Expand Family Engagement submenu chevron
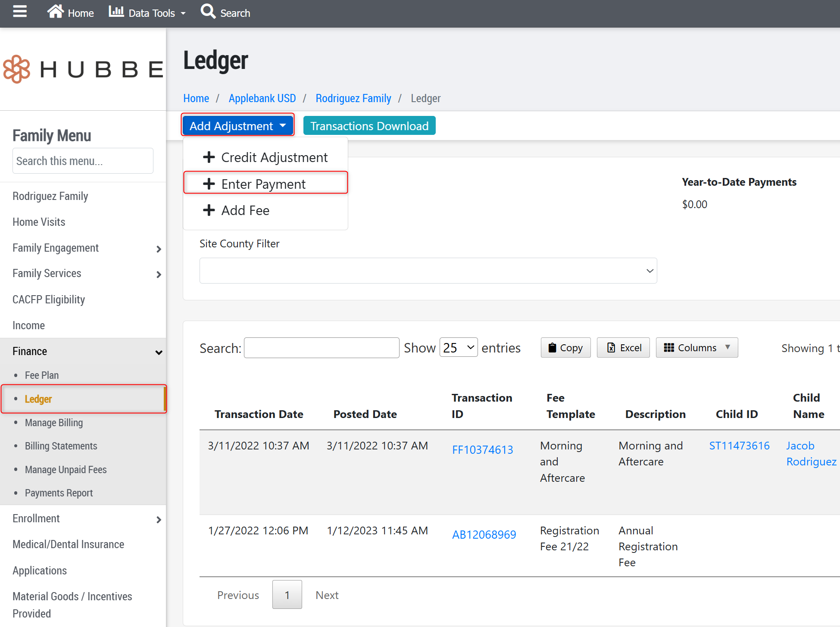Image resolution: width=840 pixels, height=627 pixels. [159, 249]
